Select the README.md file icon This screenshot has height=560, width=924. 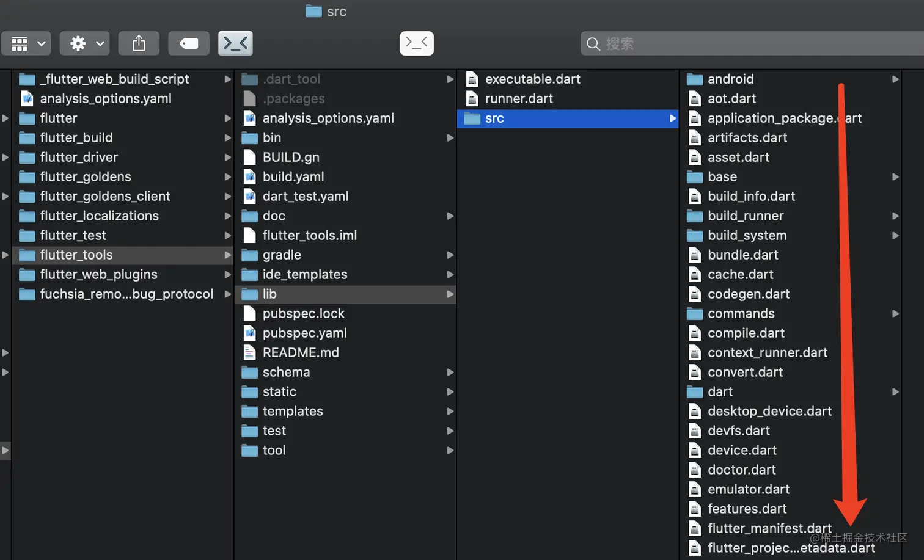pyautogui.click(x=249, y=353)
